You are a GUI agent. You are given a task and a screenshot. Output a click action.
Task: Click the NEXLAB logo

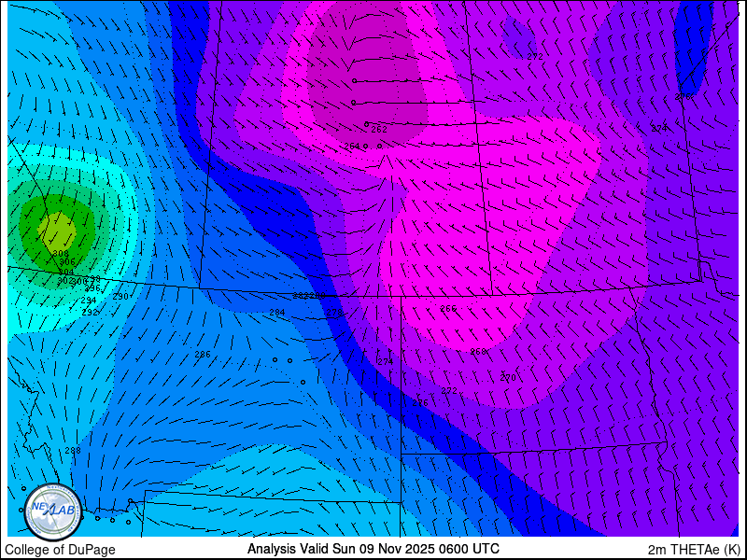click(x=53, y=511)
